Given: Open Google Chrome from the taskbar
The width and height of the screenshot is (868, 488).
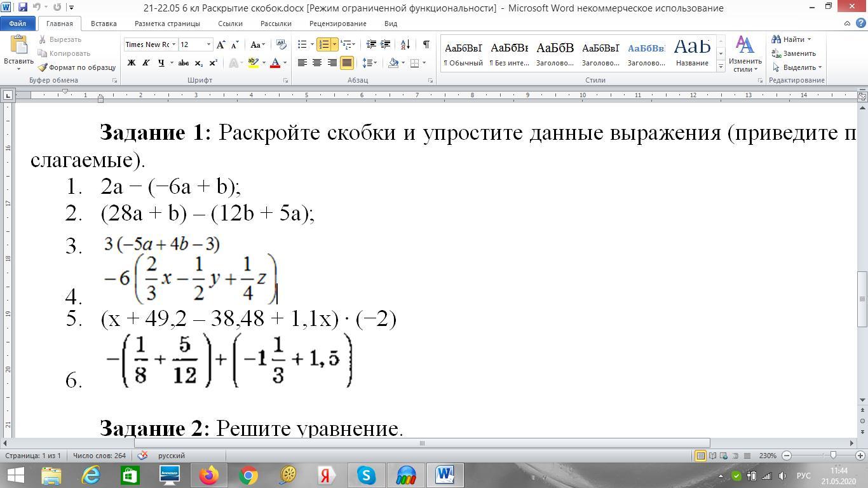Looking at the screenshot, I should click(248, 475).
